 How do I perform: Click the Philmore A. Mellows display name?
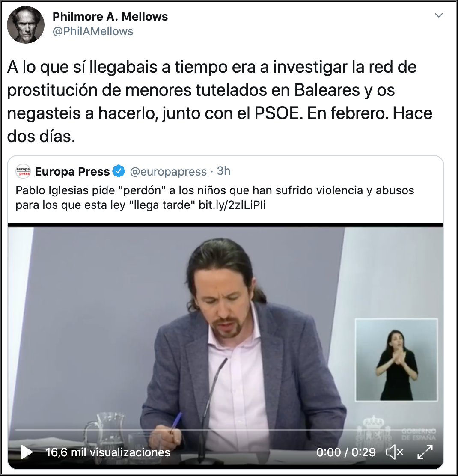click(110, 16)
